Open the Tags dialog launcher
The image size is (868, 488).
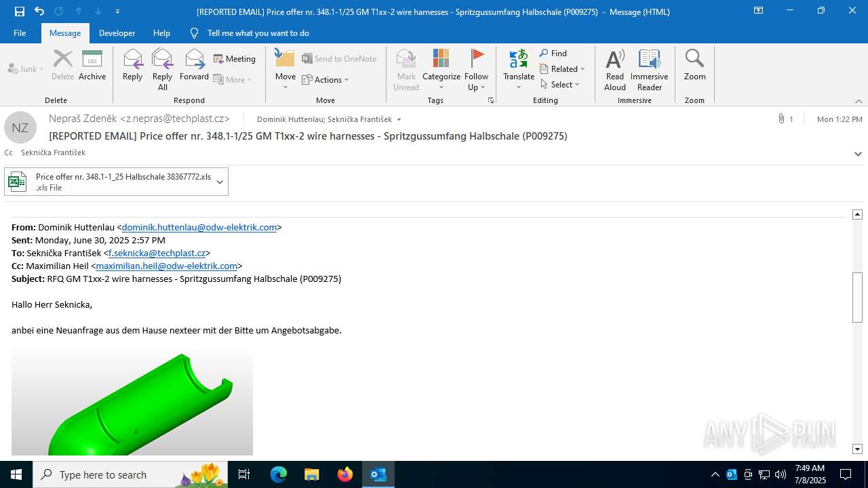point(490,100)
